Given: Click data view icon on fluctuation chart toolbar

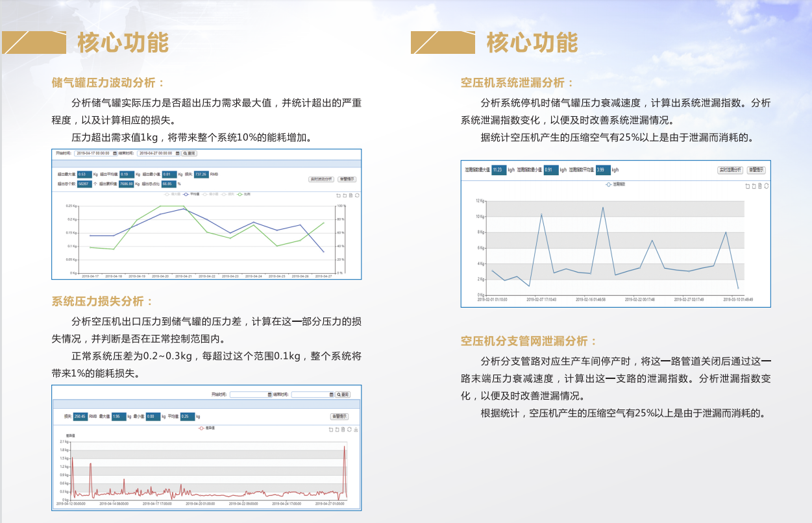Looking at the screenshot, I should (x=351, y=195).
